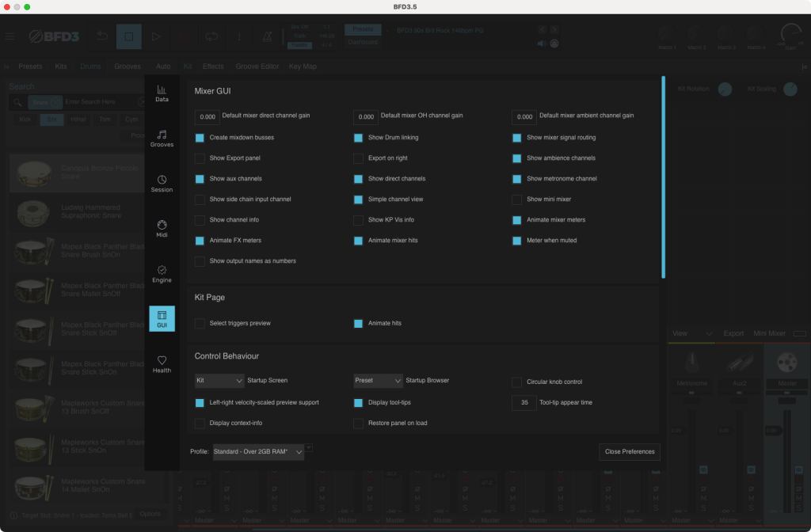This screenshot has width=811, height=532.
Task: Click the Dashboard button
Action: click(363, 43)
